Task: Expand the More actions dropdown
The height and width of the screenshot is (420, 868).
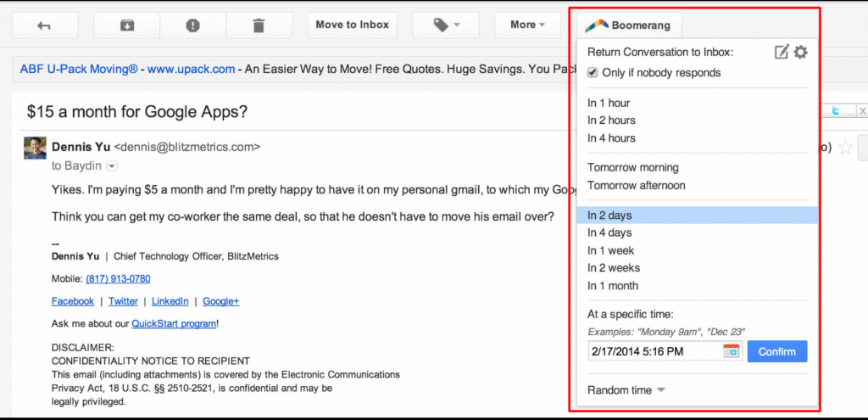Action: tap(527, 25)
